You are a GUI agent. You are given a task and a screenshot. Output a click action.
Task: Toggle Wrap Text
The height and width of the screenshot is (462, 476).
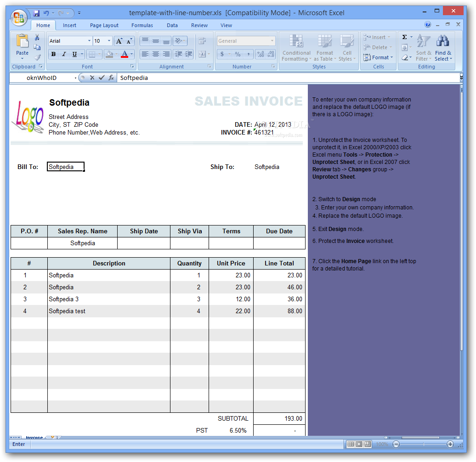tap(202, 41)
